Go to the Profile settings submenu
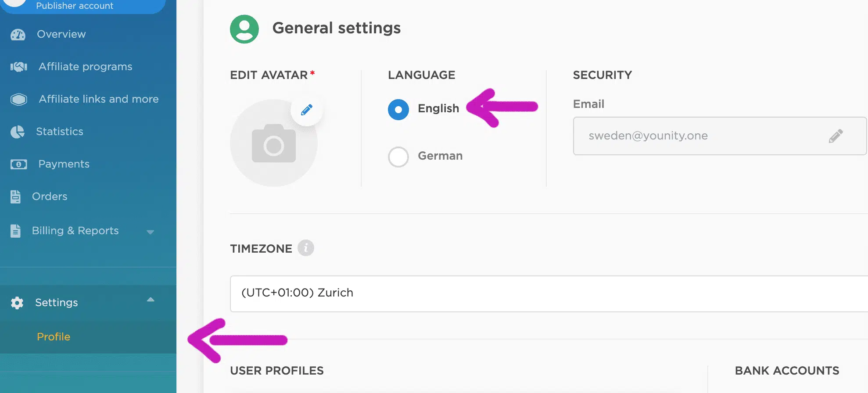This screenshot has width=868, height=393. click(54, 337)
